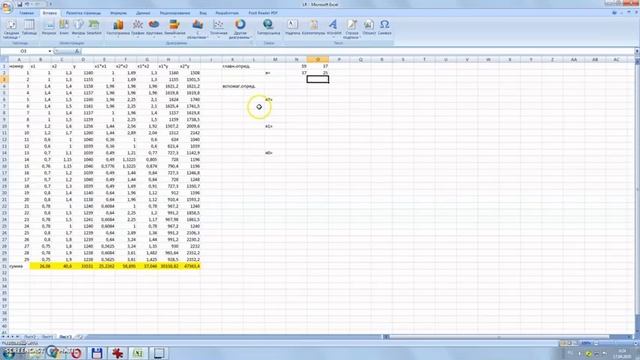Insert a SmartArt graphic
The width and height of the screenshot is (640, 360).
pyautogui.click(x=94, y=27)
